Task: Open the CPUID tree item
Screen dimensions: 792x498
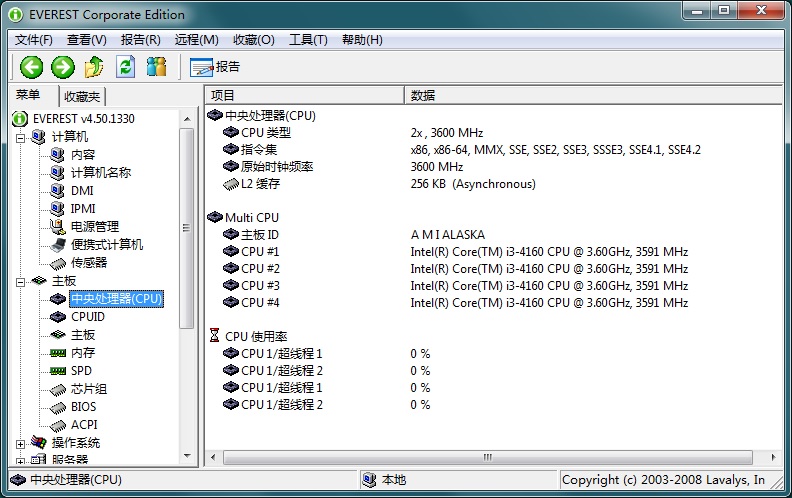Action: pyautogui.click(x=88, y=317)
